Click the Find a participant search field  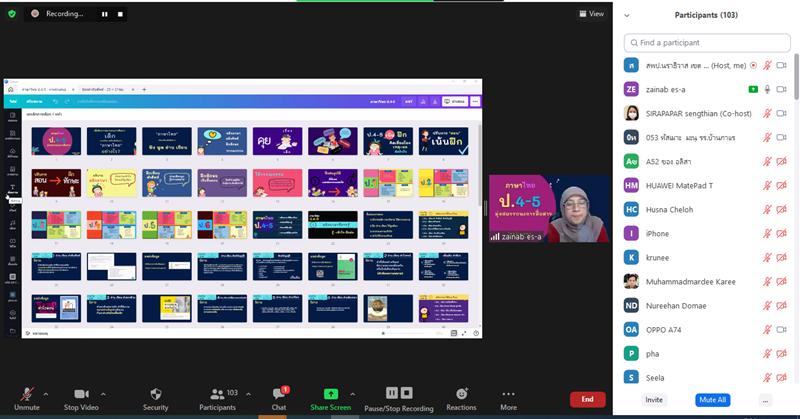pos(712,43)
